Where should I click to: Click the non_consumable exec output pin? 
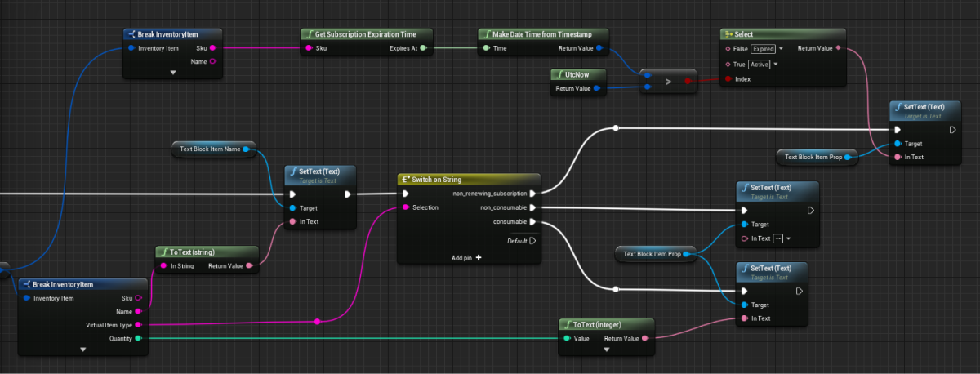532,207
